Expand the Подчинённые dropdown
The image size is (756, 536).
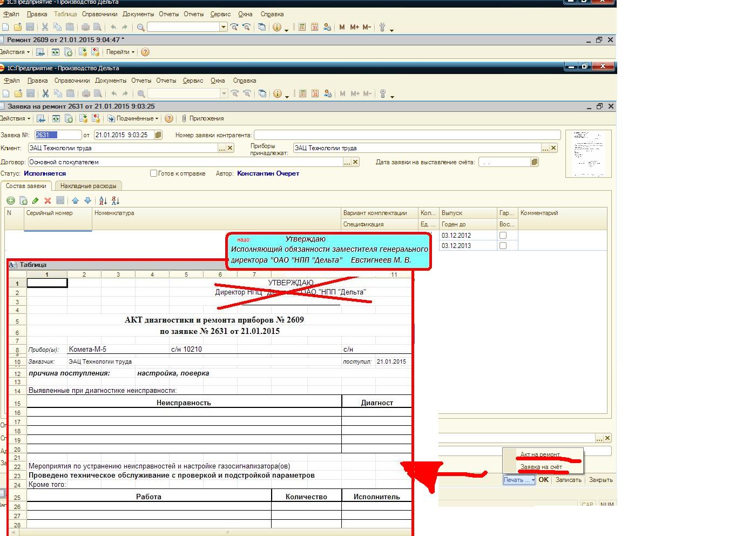(x=134, y=118)
